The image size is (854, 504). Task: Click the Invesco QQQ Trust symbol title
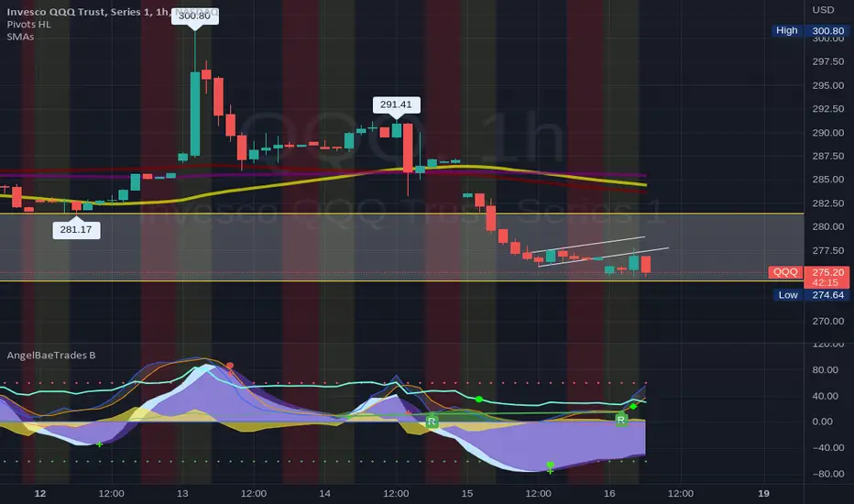80,11
